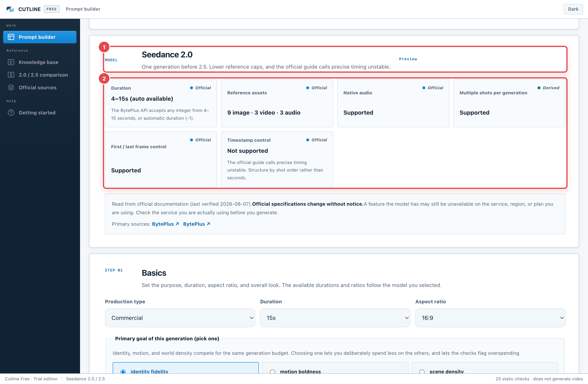Click the Seedance 2.0 model heading
The height and width of the screenshot is (384, 588).
click(x=167, y=55)
